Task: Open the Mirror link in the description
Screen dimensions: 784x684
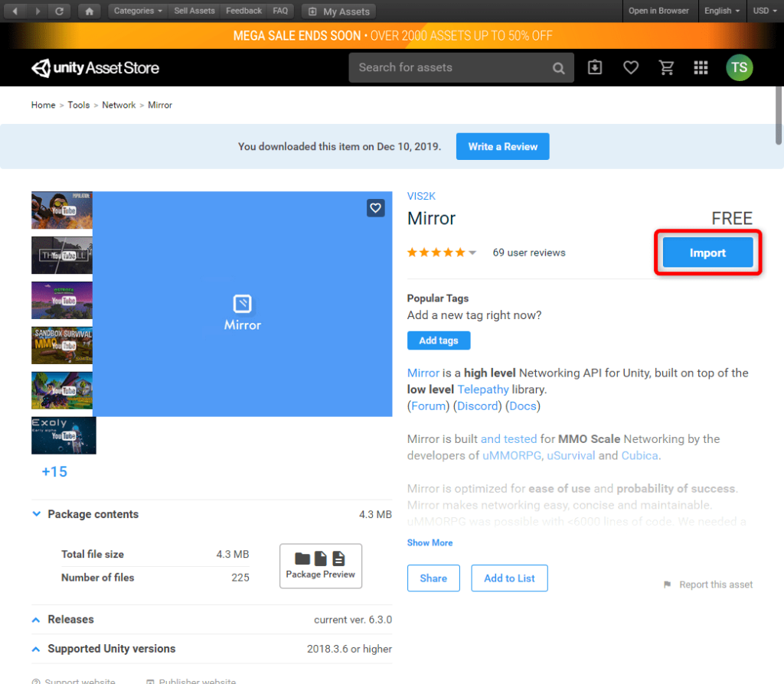Action: point(423,373)
